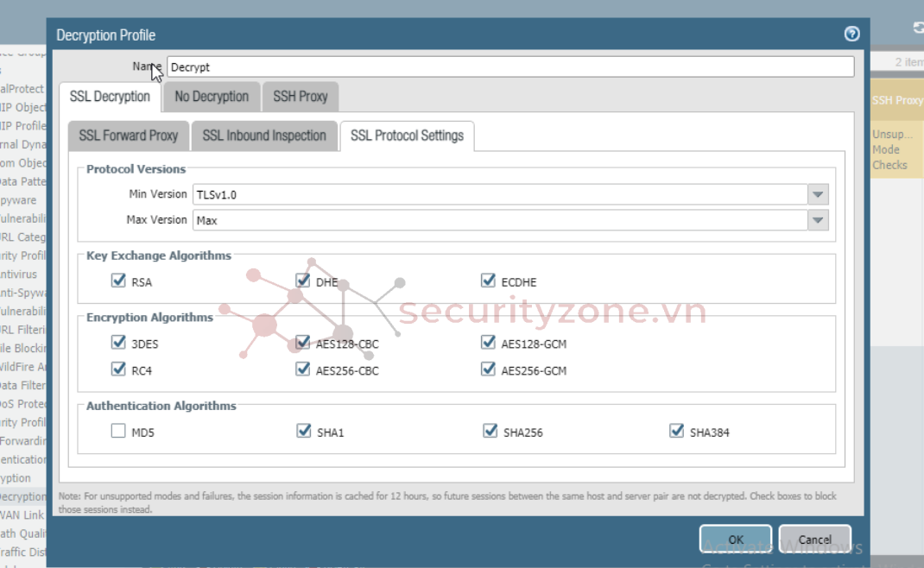
Task: Expand the Max Version dropdown arrow
Action: (818, 221)
